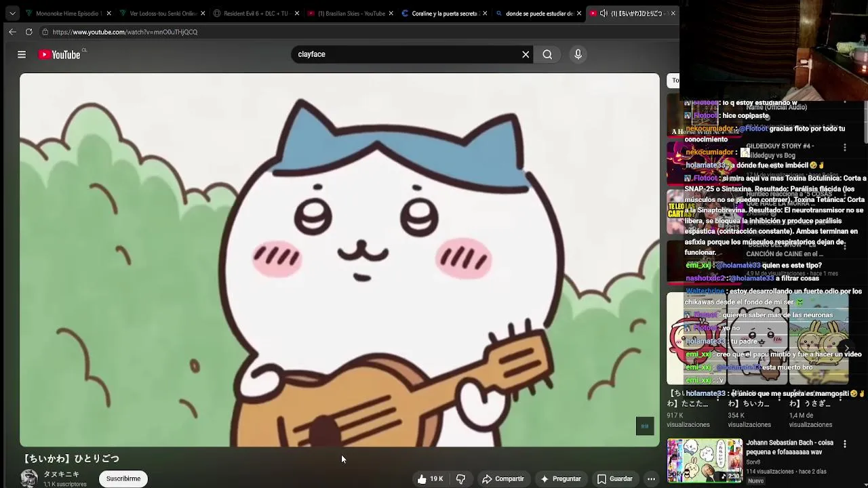Image resolution: width=868 pixels, height=488 pixels.
Task: Close the 'Resident Evil 6' tab
Action: pos(296,13)
